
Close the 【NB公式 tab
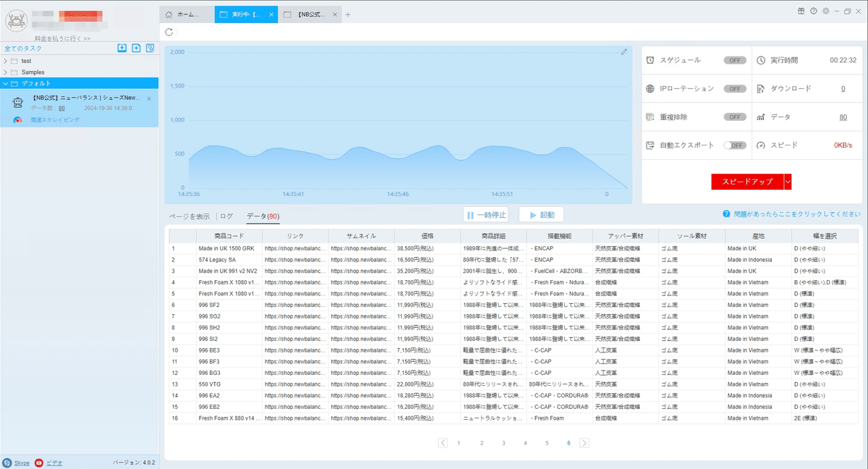click(336, 14)
